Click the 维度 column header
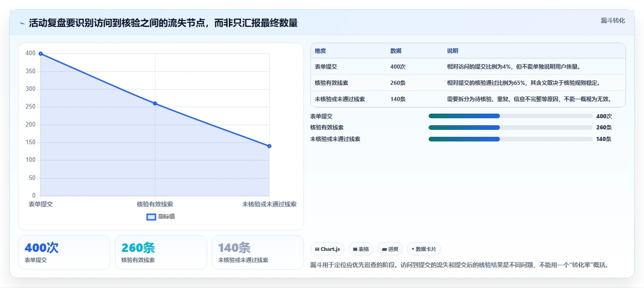This screenshot has width=644, height=288. pos(320,51)
